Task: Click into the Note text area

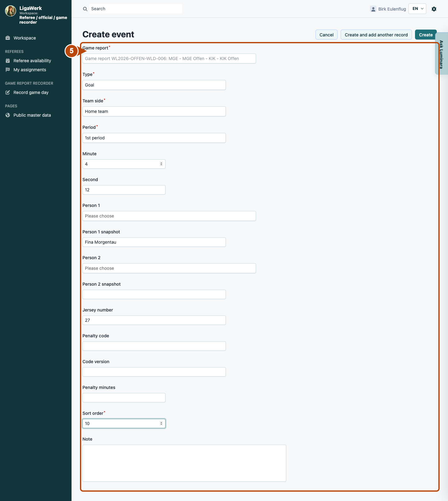Action: pos(184,463)
